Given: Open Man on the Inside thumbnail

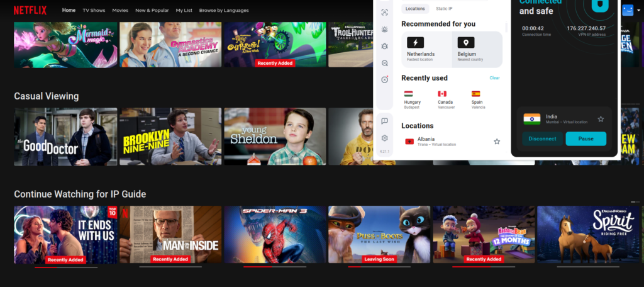Looking at the screenshot, I should point(170,235).
